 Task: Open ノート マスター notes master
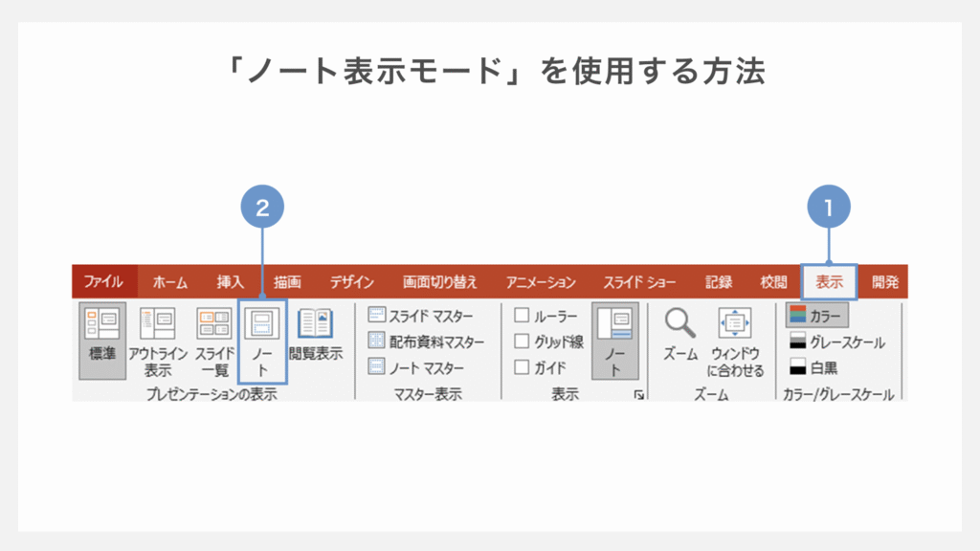(x=416, y=368)
